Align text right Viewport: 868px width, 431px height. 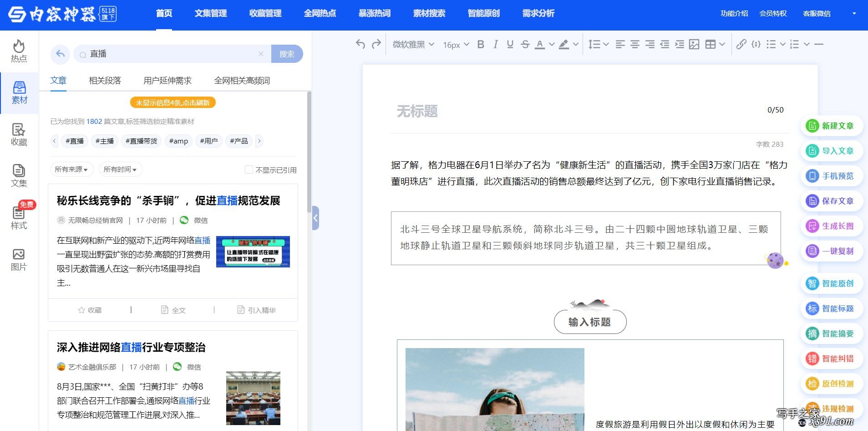click(x=650, y=44)
